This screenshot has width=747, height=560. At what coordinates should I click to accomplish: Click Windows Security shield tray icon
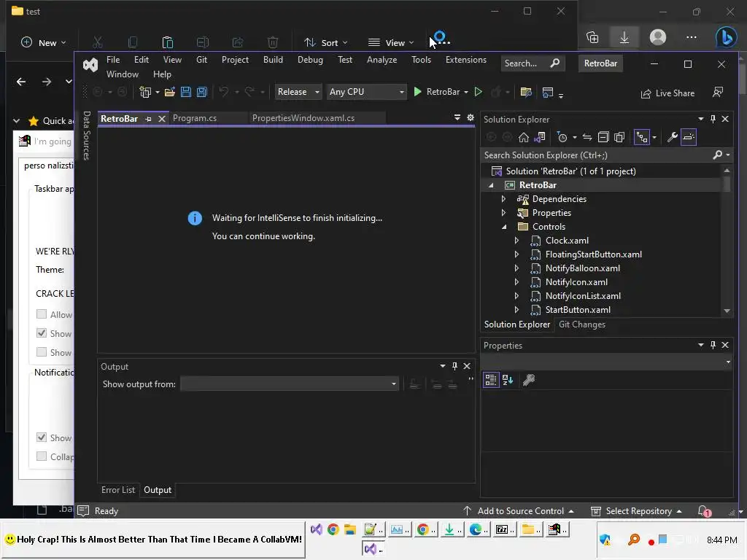[x=605, y=540]
